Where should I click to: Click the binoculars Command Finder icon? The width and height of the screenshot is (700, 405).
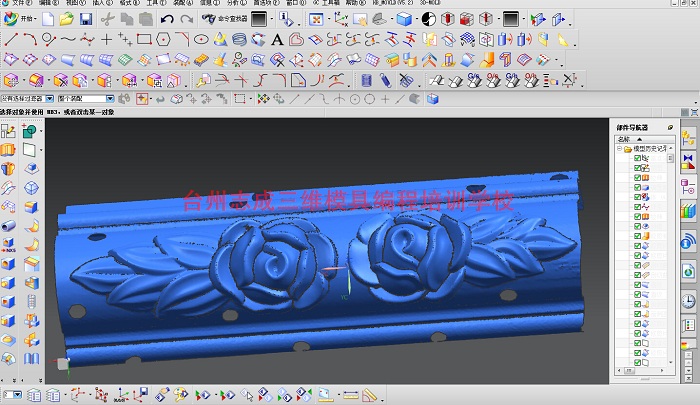[208, 19]
